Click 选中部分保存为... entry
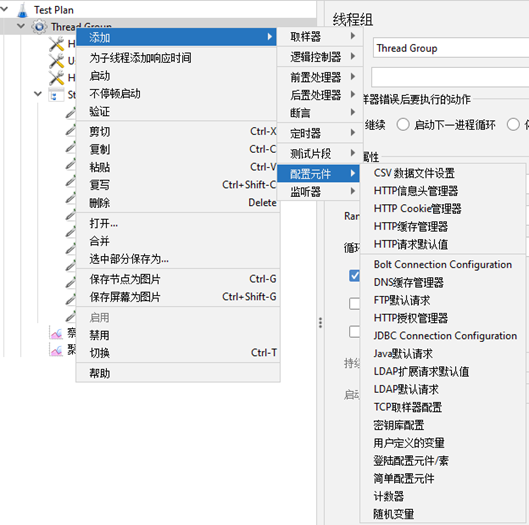 click(178, 259)
